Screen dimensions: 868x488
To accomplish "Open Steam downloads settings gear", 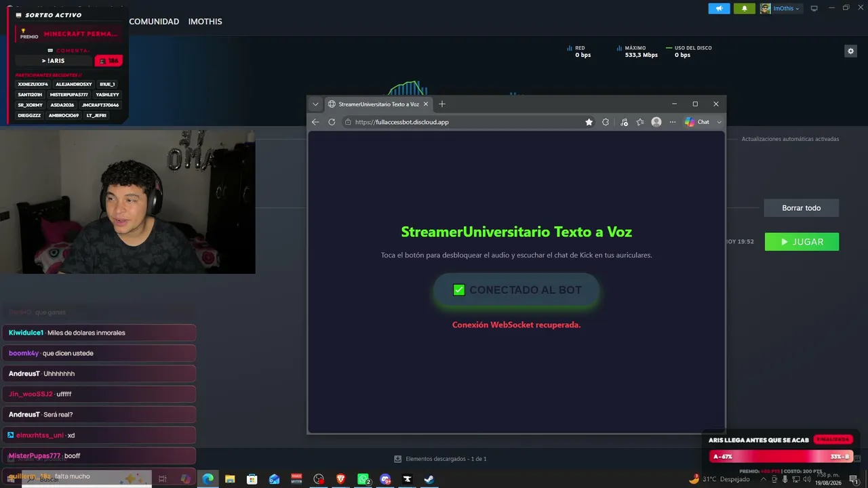I will (x=851, y=51).
